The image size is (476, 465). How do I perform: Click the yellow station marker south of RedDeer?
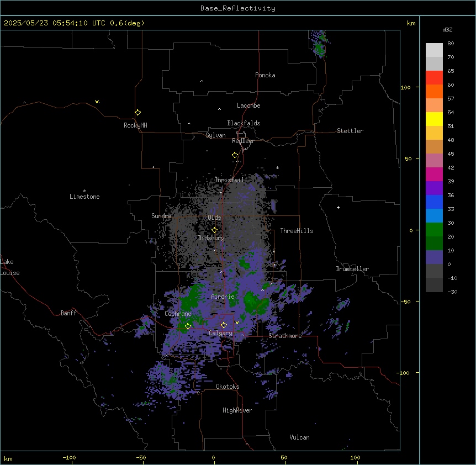[x=235, y=155]
